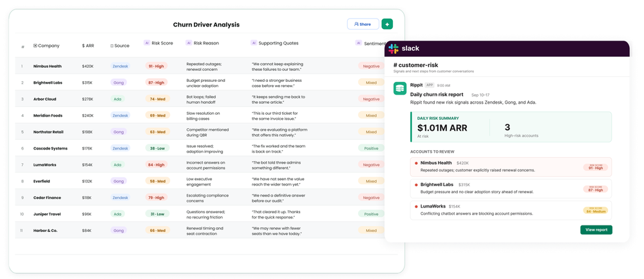Image resolution: width=644 pixels, height=279 pixels.
Task: Click the 91 · High risk badge in Slack card
Action: [595, 168]
